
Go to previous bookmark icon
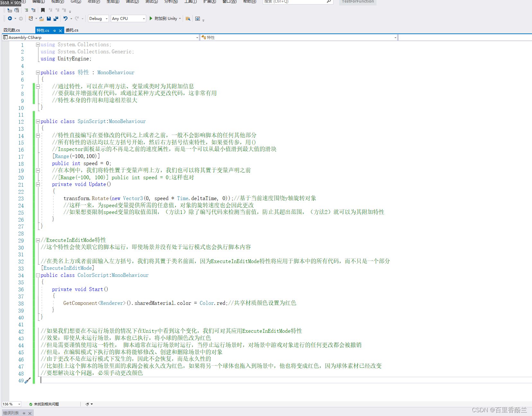click(x=50, y=10)
